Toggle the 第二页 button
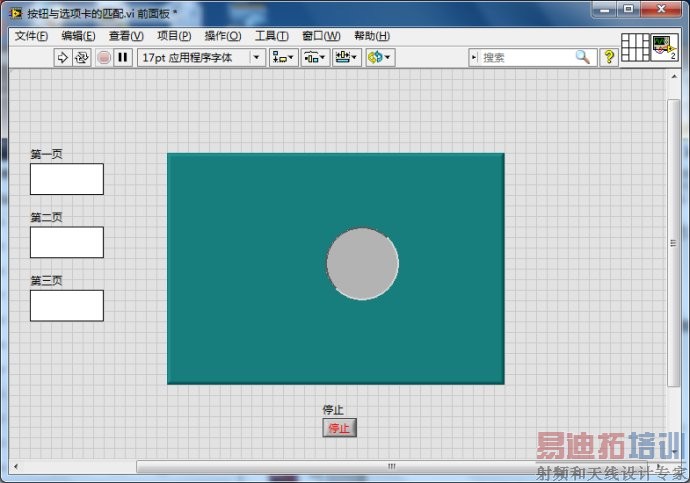Viewport: 690px width, 483px height. 67,242
